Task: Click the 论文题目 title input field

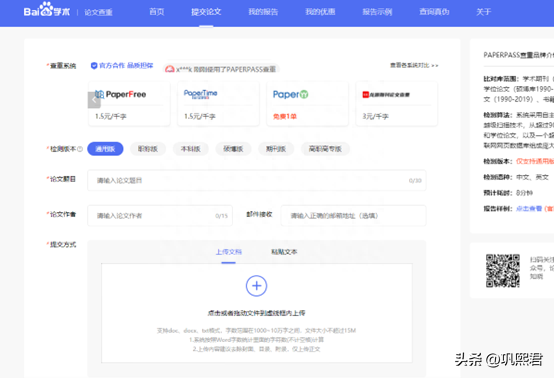Action: tap(257, 181)
